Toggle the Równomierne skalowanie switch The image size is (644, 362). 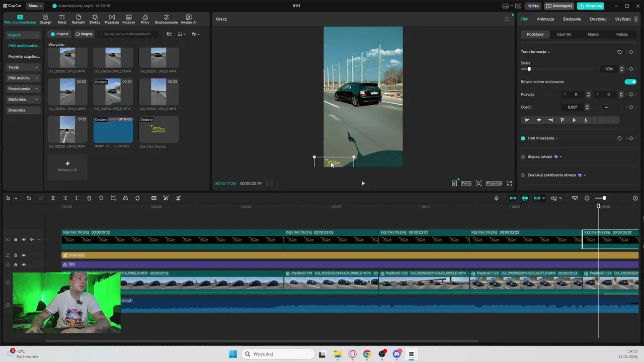point(630,82)
